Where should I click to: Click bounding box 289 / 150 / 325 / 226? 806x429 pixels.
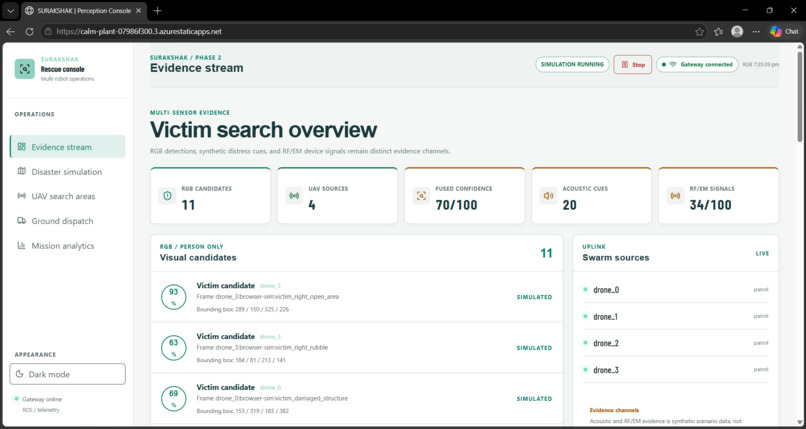(243, 310)
